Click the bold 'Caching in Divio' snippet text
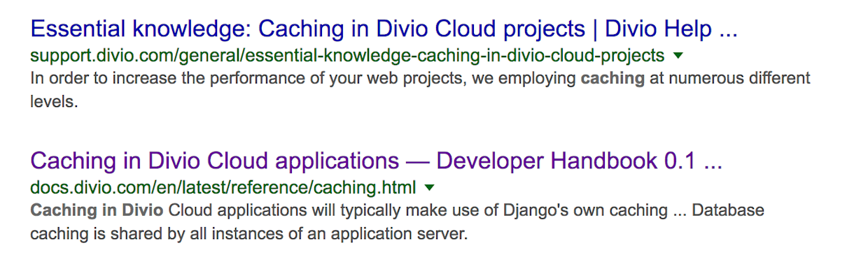The width and height of the screenshot is (868, 276). pyautogui.click(x=97, y=210)
